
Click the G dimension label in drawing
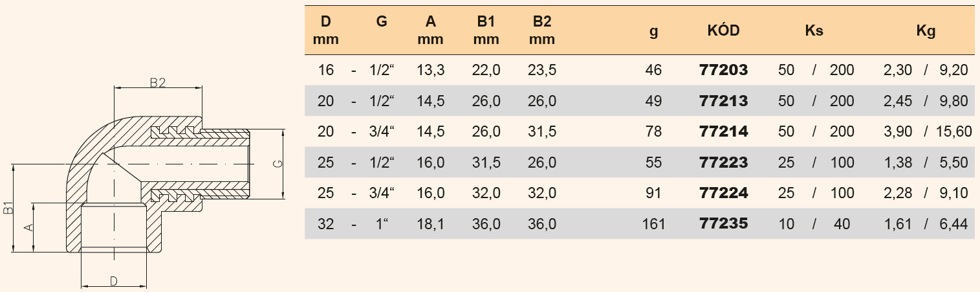[x=276, y=163]
